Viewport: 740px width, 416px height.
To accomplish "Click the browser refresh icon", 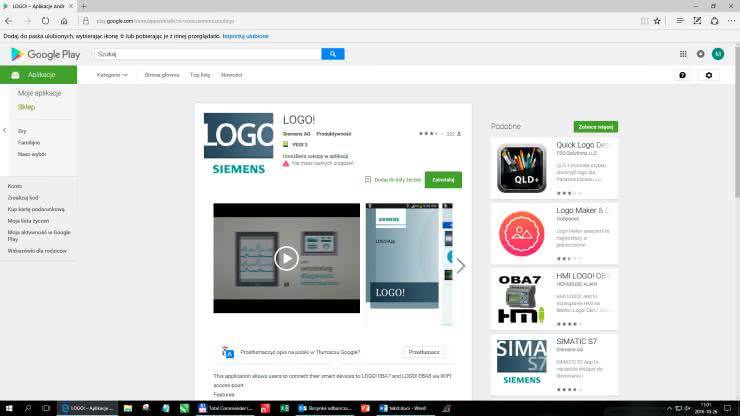I will [x=44, y=20].
